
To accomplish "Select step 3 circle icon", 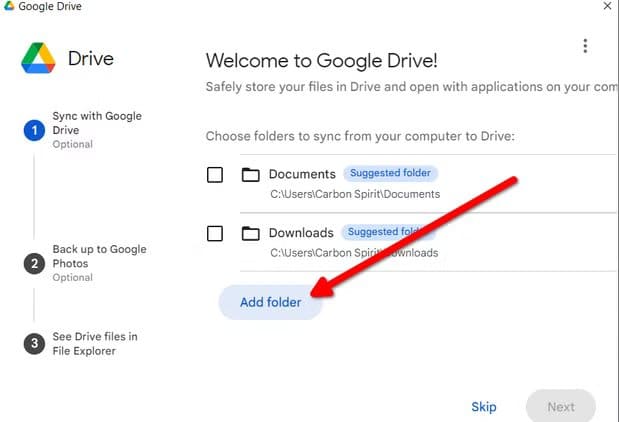I will click(x=34, y=343).
